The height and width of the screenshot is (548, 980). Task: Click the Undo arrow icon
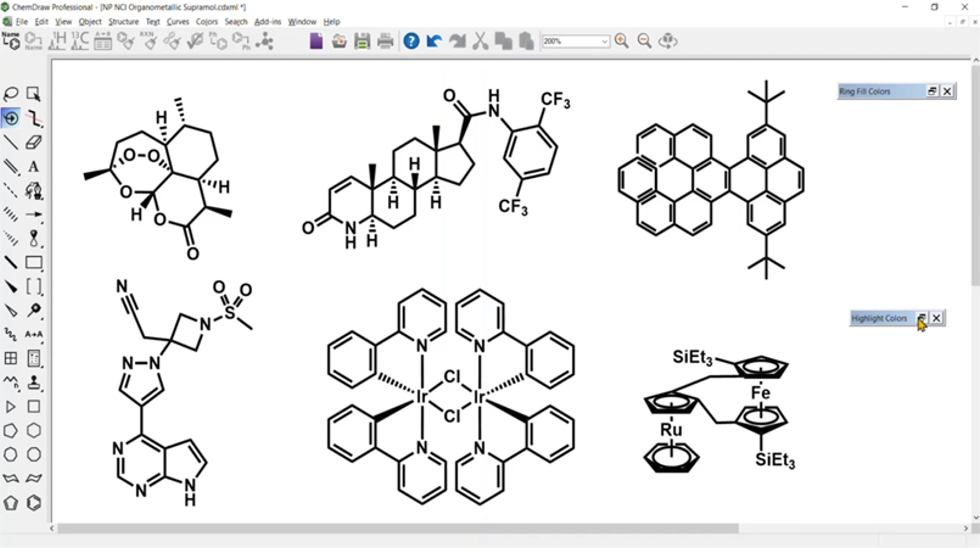tap(434, 41)
